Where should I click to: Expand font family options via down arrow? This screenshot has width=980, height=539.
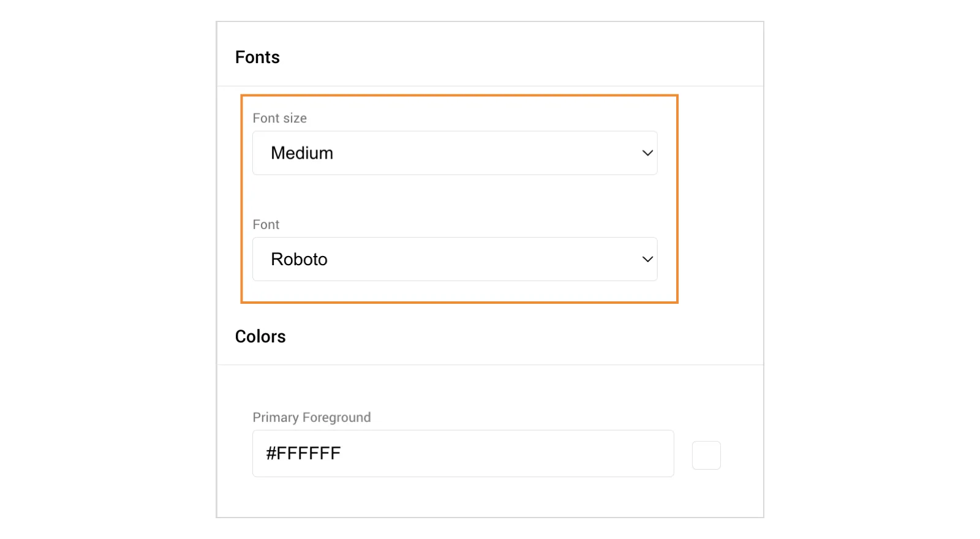click(647, 259)
